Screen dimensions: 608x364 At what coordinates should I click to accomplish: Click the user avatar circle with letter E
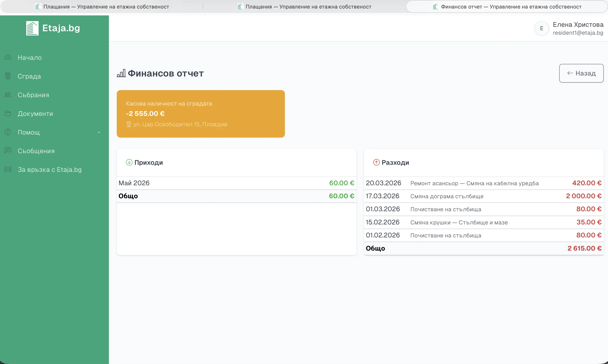click(x=541, y=28)
